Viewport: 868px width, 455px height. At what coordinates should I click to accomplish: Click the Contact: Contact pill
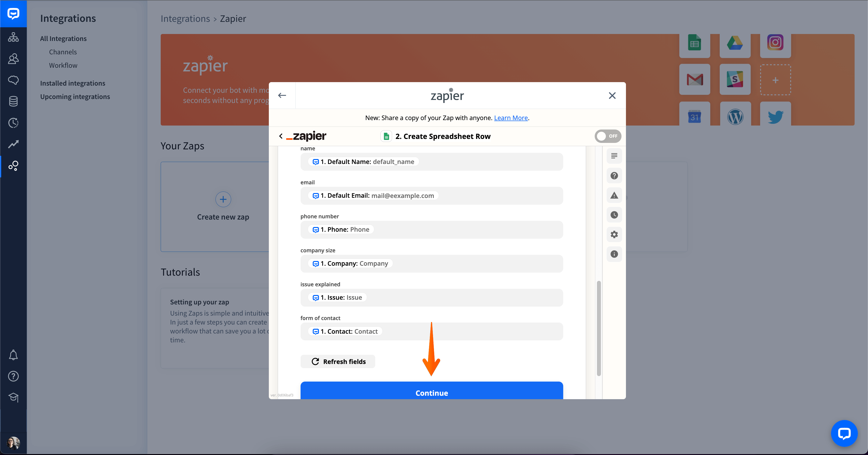(x=345, y=331)
